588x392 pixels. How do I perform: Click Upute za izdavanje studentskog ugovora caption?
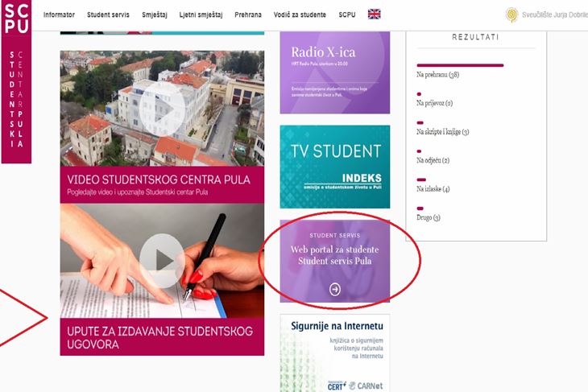159,337
